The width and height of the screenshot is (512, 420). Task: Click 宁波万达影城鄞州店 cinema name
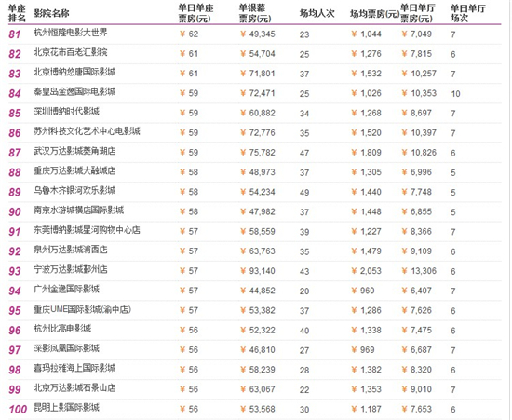[71, 269]
